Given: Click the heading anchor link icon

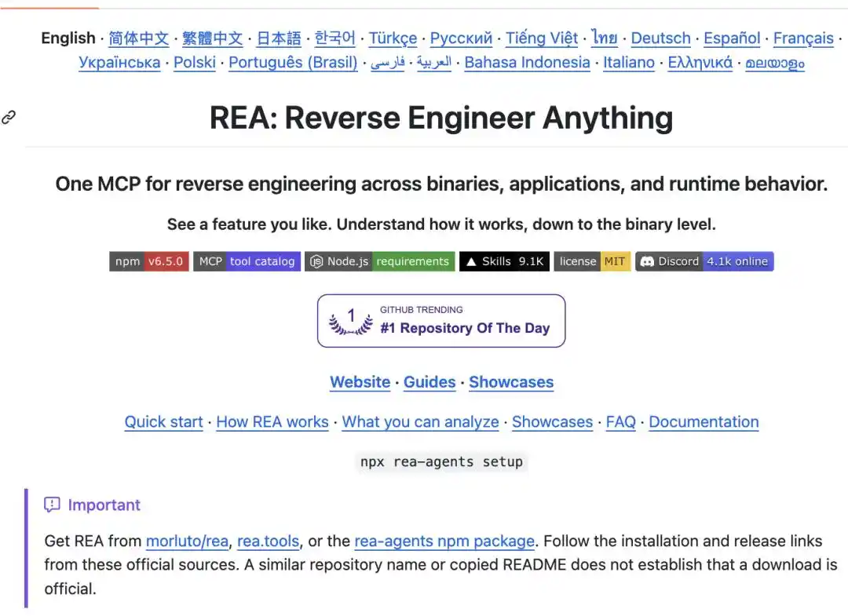Looking at the screenshot, I should [x=9, y=117].
